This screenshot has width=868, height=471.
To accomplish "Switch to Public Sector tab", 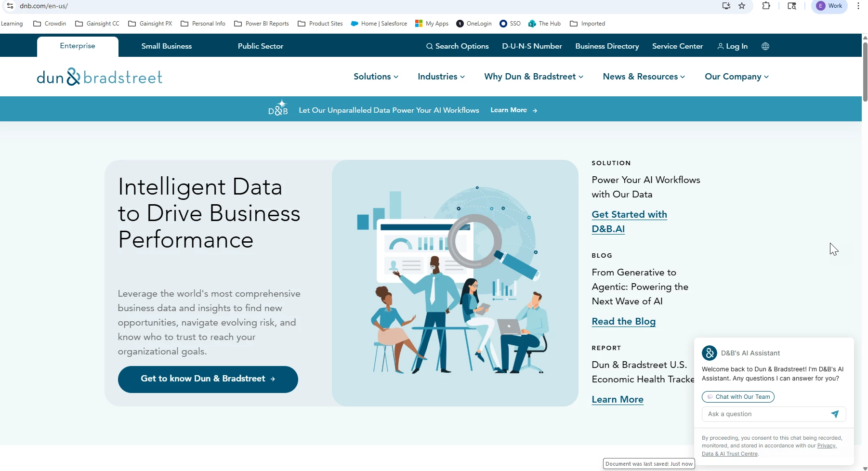I will pyautogui.click(x=261, y=46).
